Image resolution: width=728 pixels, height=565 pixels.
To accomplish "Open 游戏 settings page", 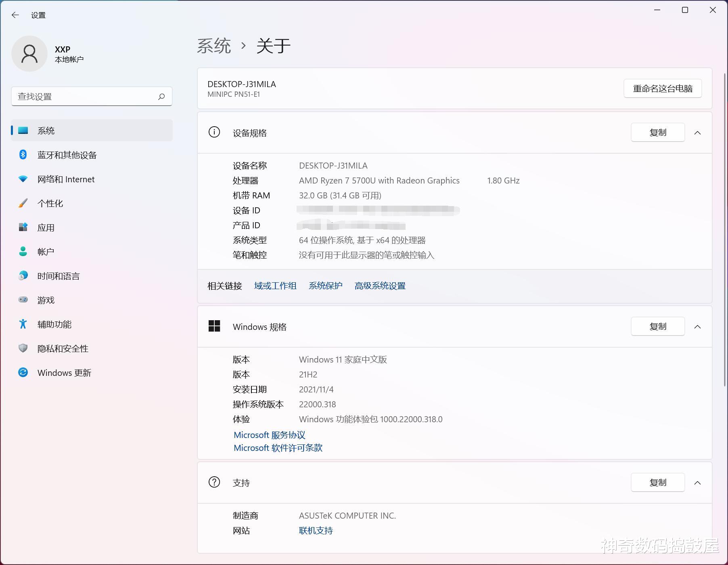I will (x=92, y=300).
